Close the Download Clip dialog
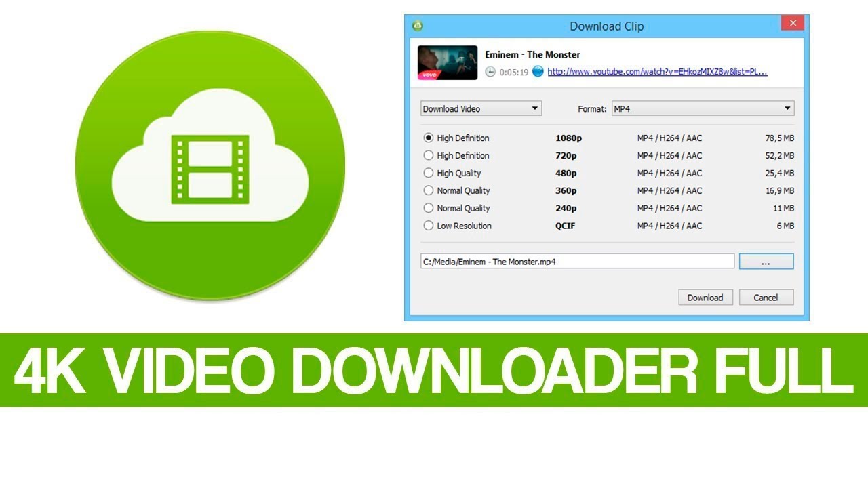The height and width of the screenshot is (488, 868). click(x=792, y=24)
